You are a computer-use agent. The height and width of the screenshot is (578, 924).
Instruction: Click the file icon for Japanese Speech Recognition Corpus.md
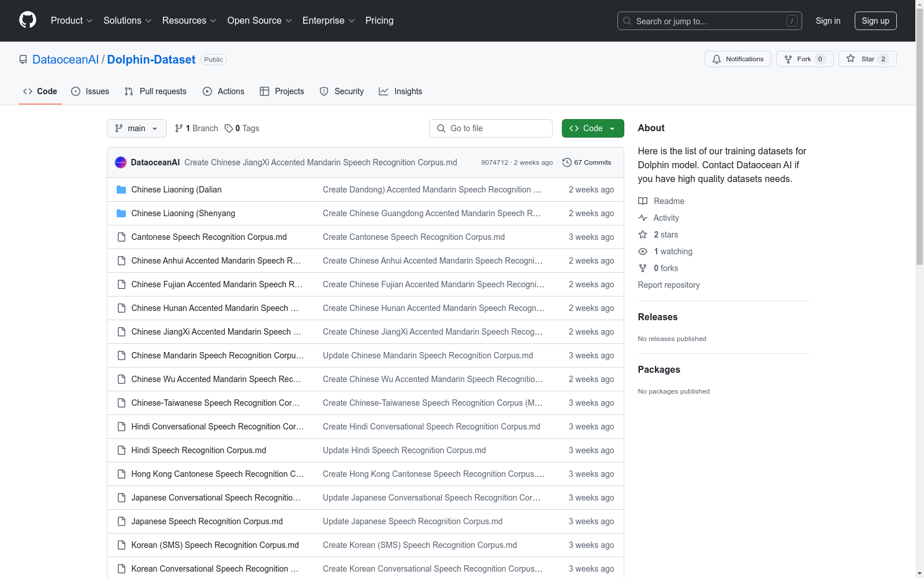121,521
